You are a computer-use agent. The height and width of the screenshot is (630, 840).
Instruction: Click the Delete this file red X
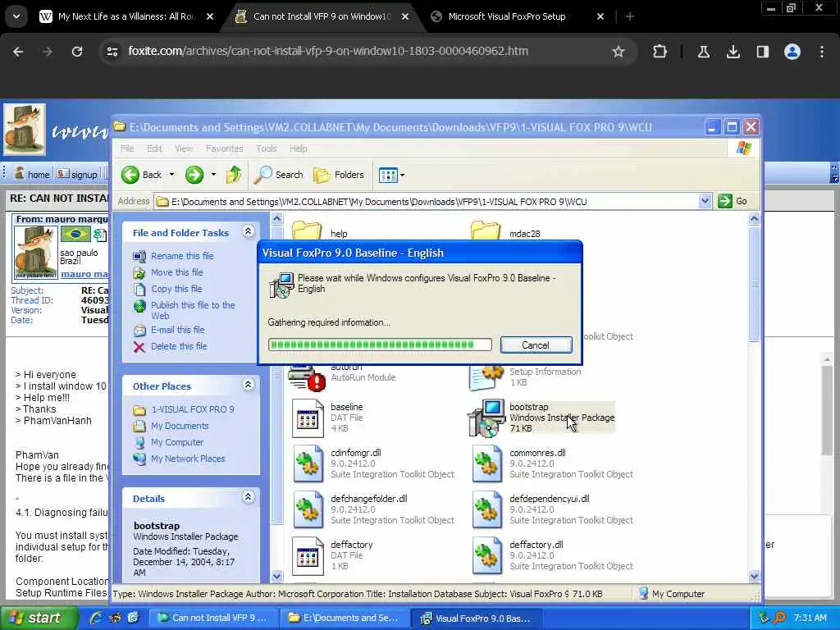click(x=139, y=347)
